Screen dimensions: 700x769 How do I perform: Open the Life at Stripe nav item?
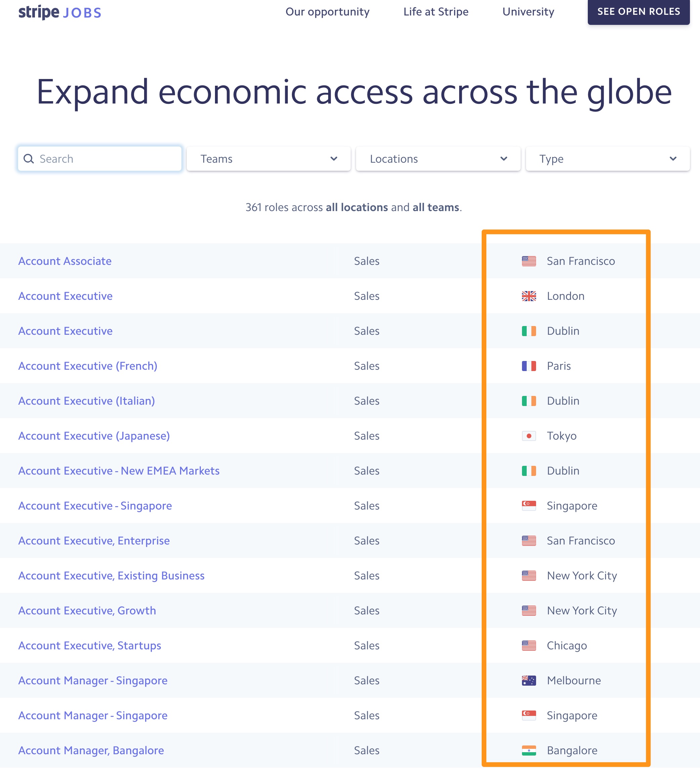pyautogui.click(x=436, y=12)
